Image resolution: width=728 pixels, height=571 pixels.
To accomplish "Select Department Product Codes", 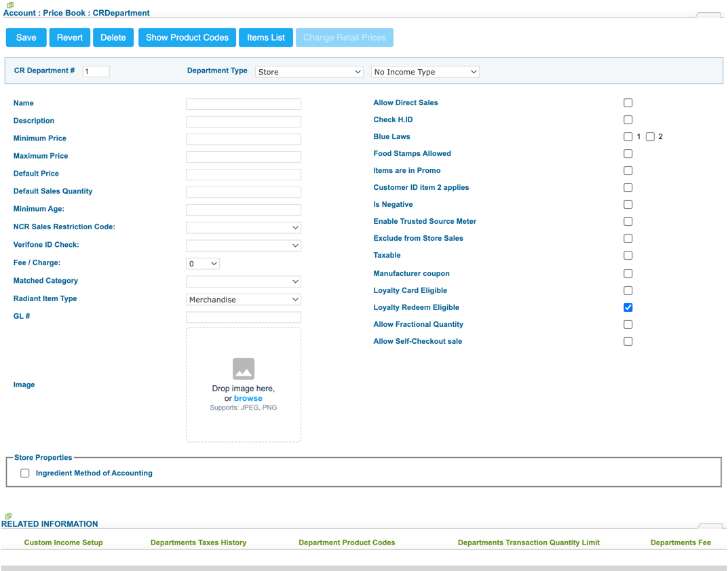I will (x=347, y=543).
